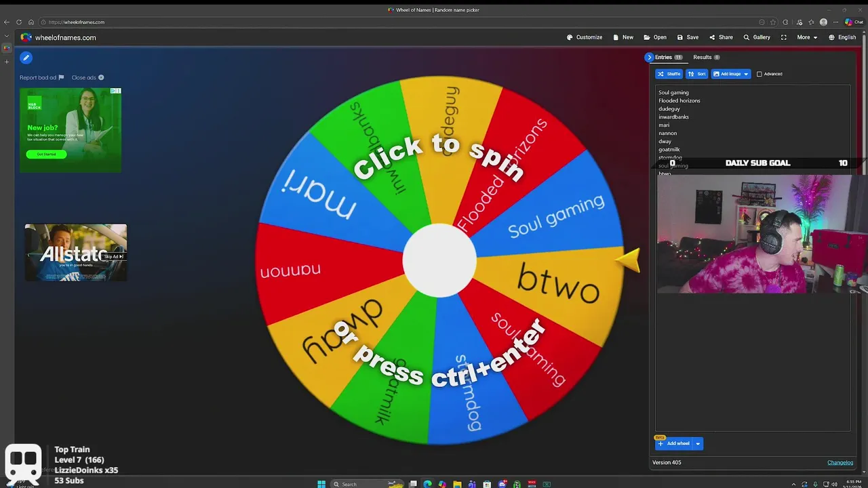Change language from English
The image size is (868, 488).
[843, 37]
